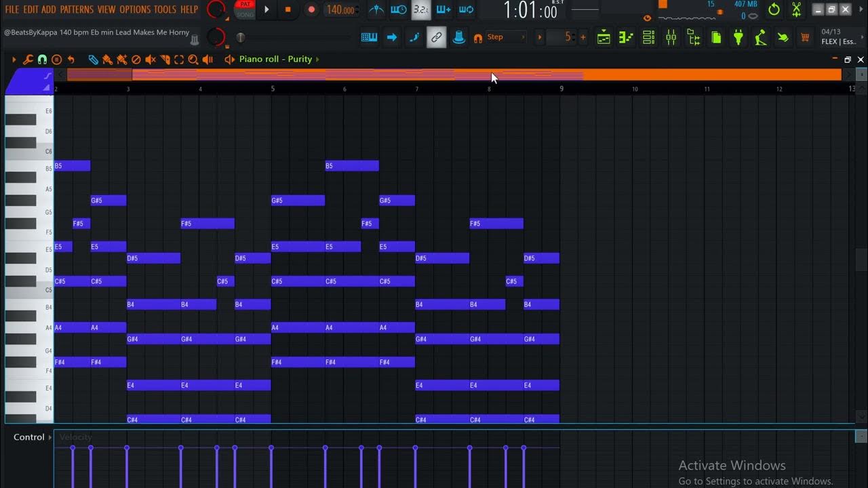Open the piano roll stamp tool
This screenshot has height=488, width=868.
click(x=56, y=60)
